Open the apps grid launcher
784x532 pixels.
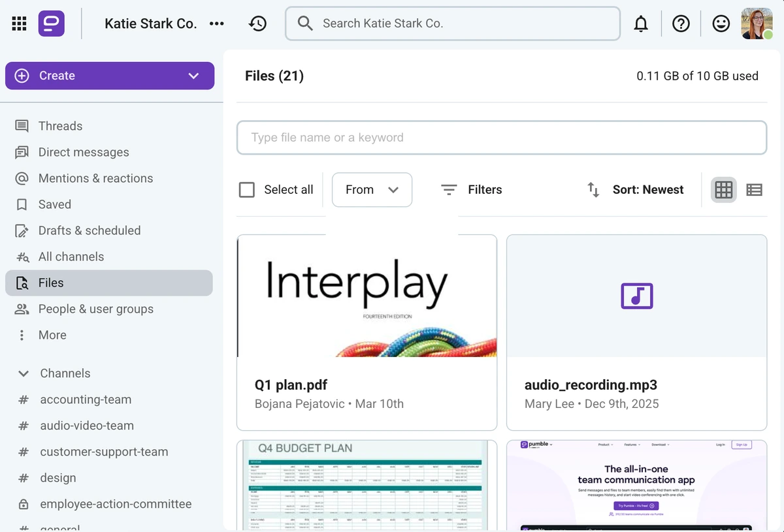click(18, 23)
